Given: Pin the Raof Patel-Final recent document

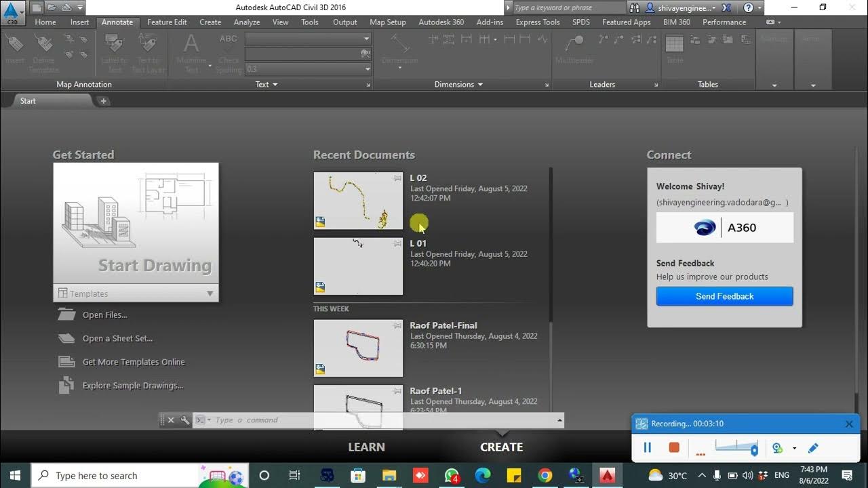Looking at the screenshot, I should [x=397, y=325].
